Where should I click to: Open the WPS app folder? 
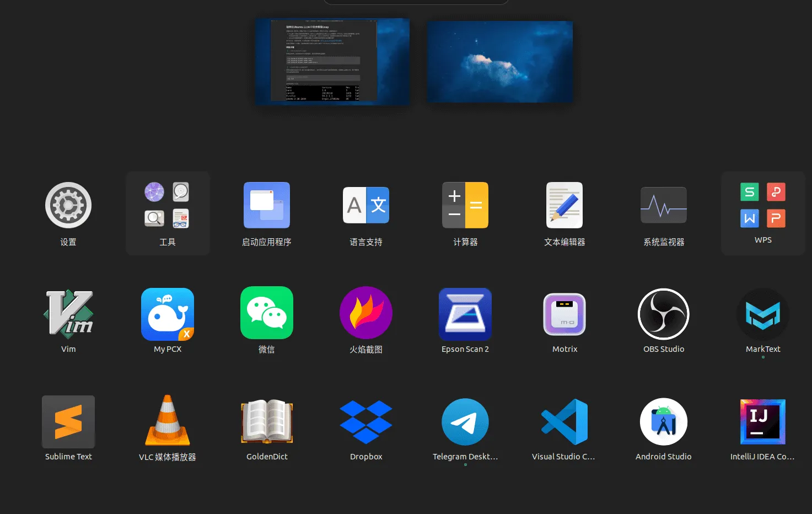click(x=763, y=213)
